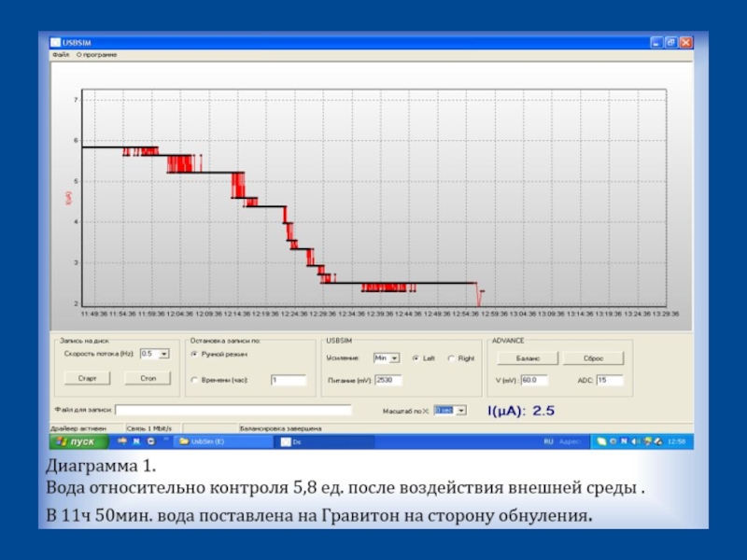
Task: Select the Ручной режим radio option
Action: 193,355
